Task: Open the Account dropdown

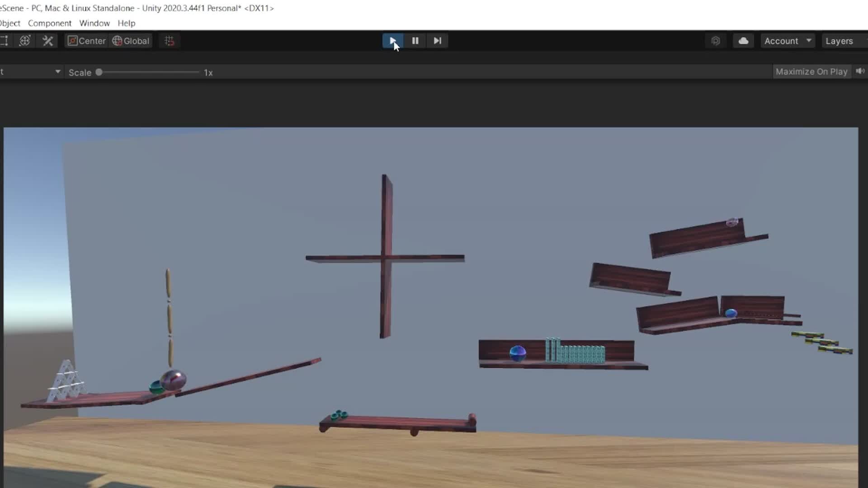Action: (787, 41)
